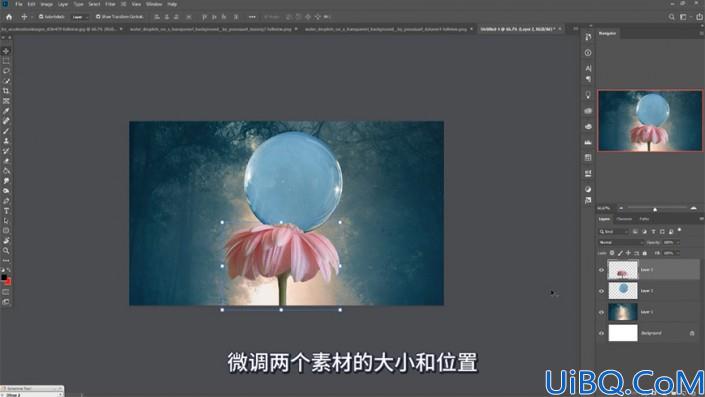
Task: Toggle Show Transform Controls checkbox
Action: click(98, 17)
